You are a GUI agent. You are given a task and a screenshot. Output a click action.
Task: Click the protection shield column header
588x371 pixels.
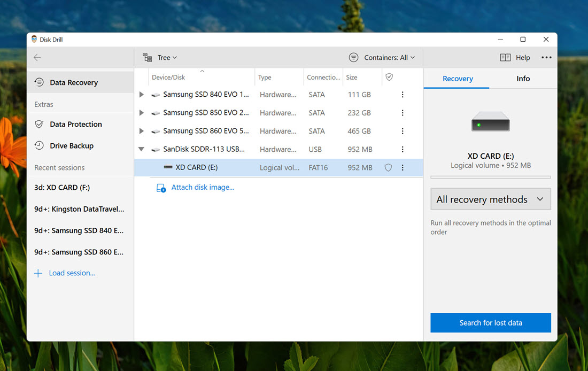[389, 77]
